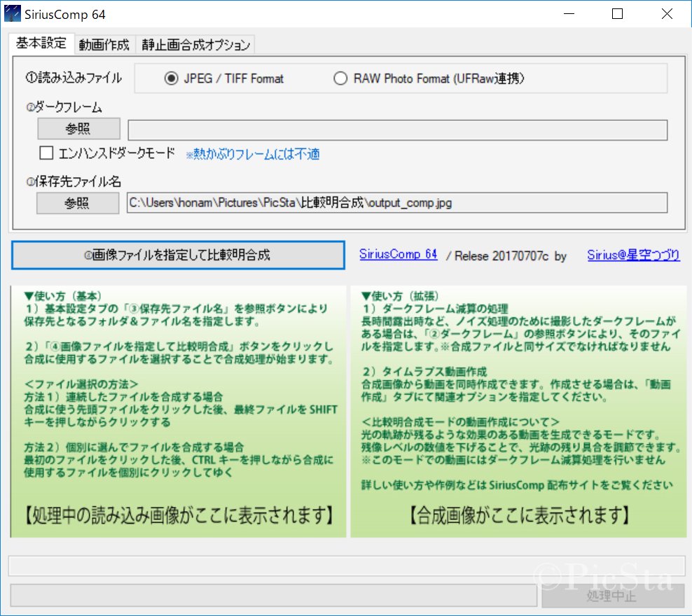Maximize the SiriusComp 64 window
Image resolution: width=692 pixels, height=616 pixels.
point(617,14)
